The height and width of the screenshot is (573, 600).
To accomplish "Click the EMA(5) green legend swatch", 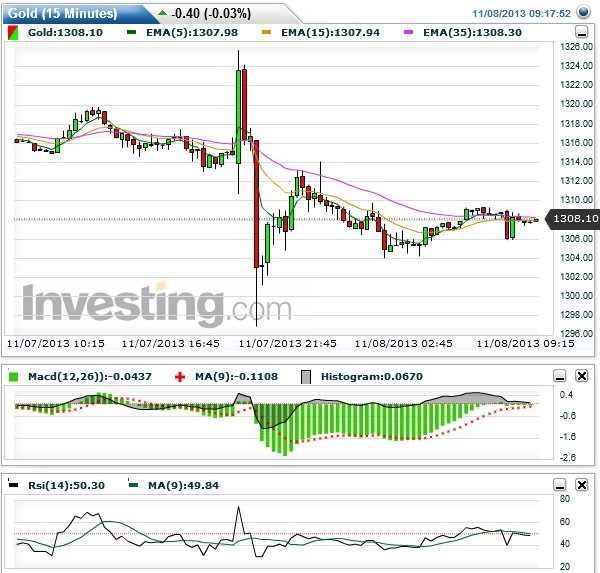I will 131,33.
